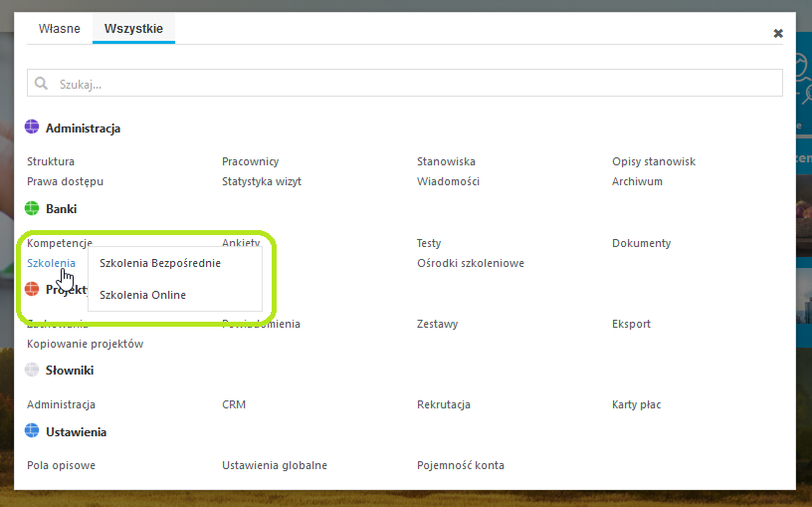Open Administracja under Słowniki

[x=61, y=404]
